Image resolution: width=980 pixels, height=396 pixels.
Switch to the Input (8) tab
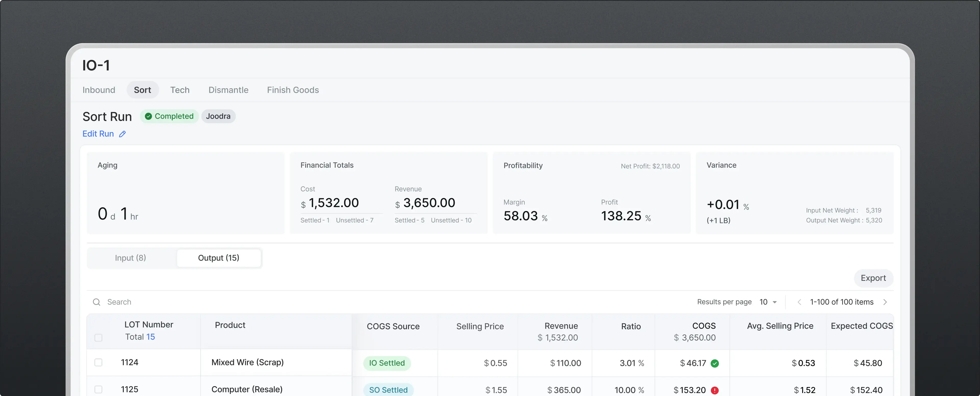point(130,258)
